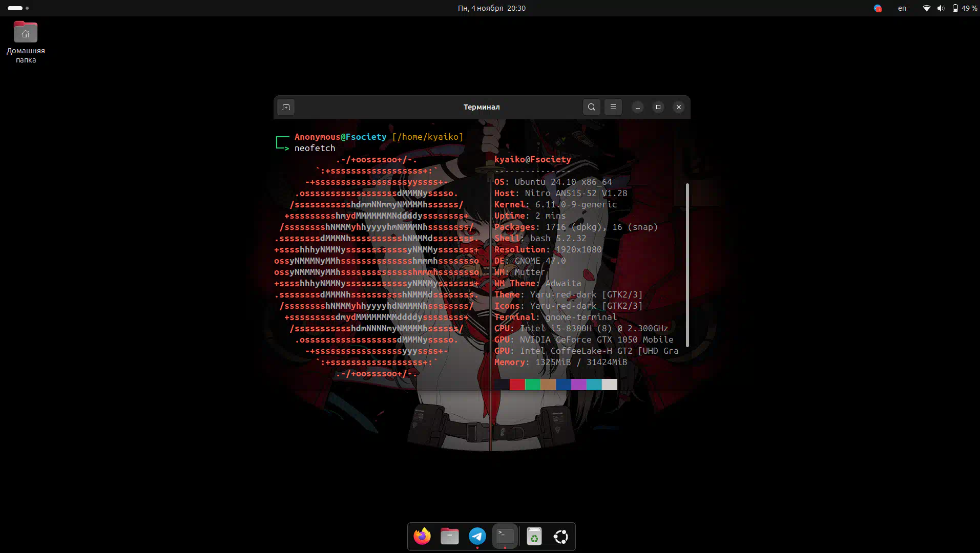Close the Терминал window
Screen dimensions: 980x553
pos(679,107)
